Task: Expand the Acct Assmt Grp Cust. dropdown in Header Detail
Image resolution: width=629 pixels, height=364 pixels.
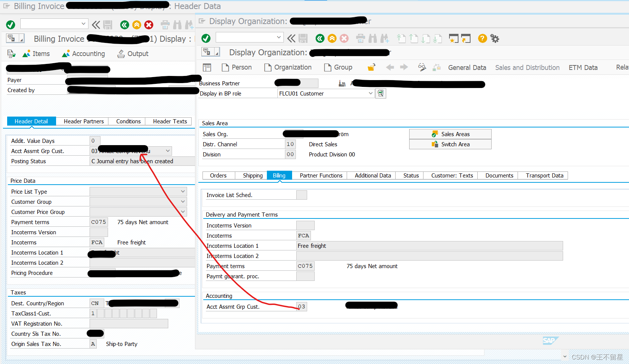Action: 168,151
